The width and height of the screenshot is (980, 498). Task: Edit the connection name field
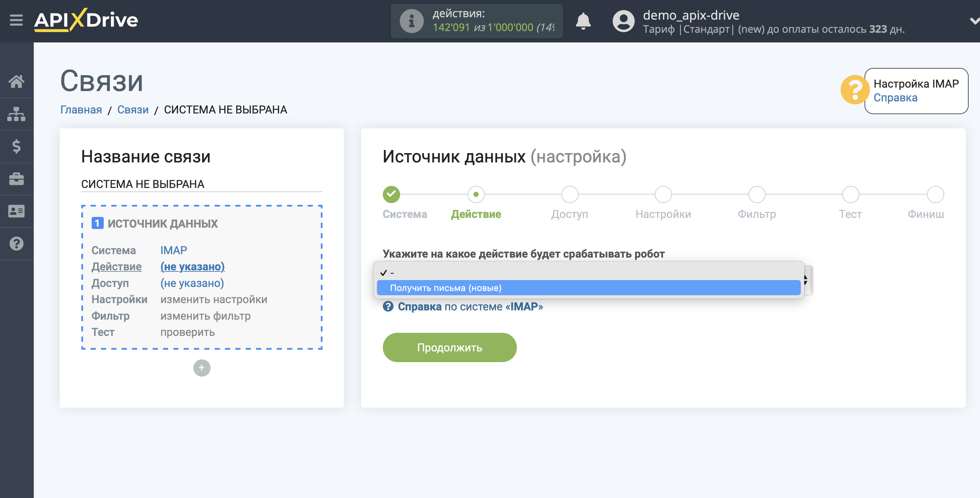[202, 184]
